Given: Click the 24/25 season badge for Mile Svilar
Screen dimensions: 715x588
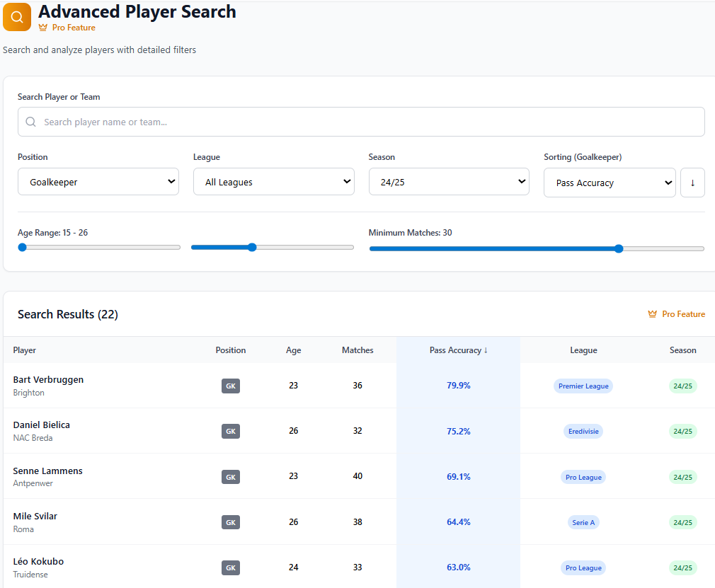Looking at the screenshot, I should point(682,522).
